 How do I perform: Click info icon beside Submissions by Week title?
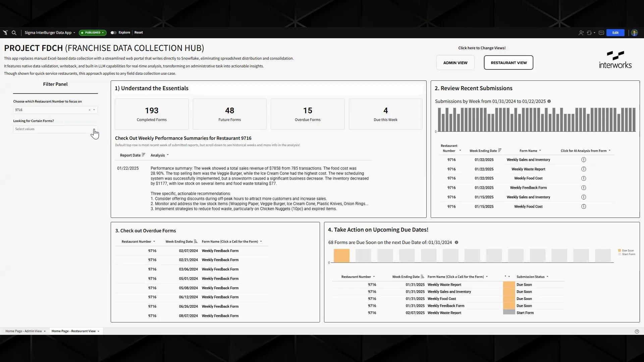549,101
